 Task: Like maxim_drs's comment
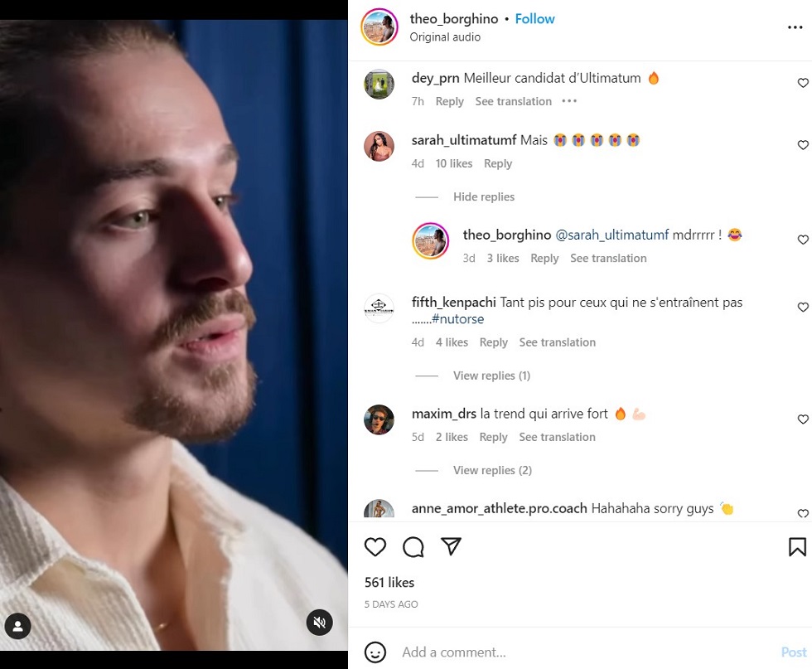[803, 419]
